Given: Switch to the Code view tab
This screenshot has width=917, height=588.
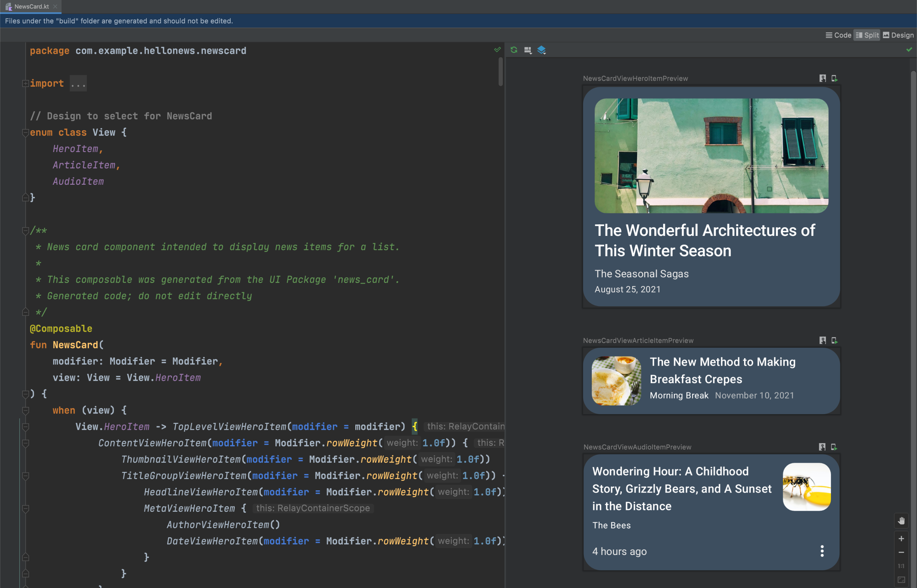Looking at the screenshot, I should 838,35.
